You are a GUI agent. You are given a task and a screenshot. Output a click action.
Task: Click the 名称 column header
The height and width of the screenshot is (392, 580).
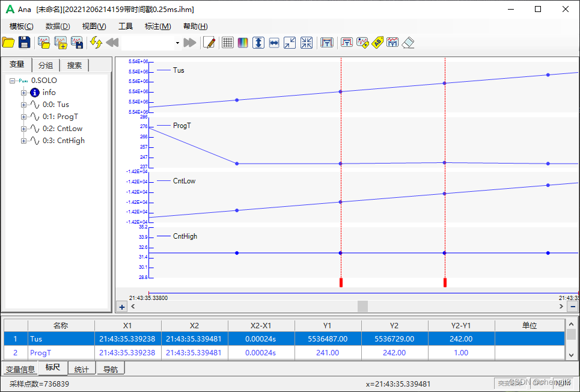tap(61, 326)
